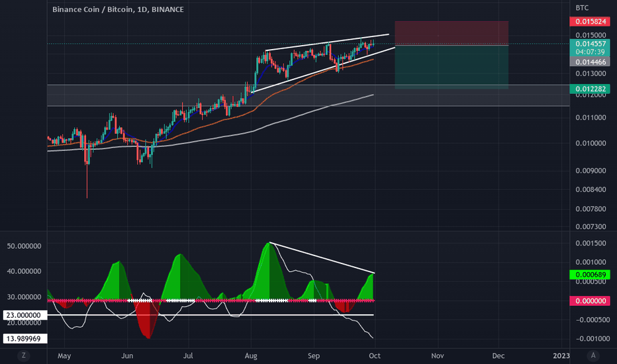Click the 0.010000 price axis label

click(591, 143)
